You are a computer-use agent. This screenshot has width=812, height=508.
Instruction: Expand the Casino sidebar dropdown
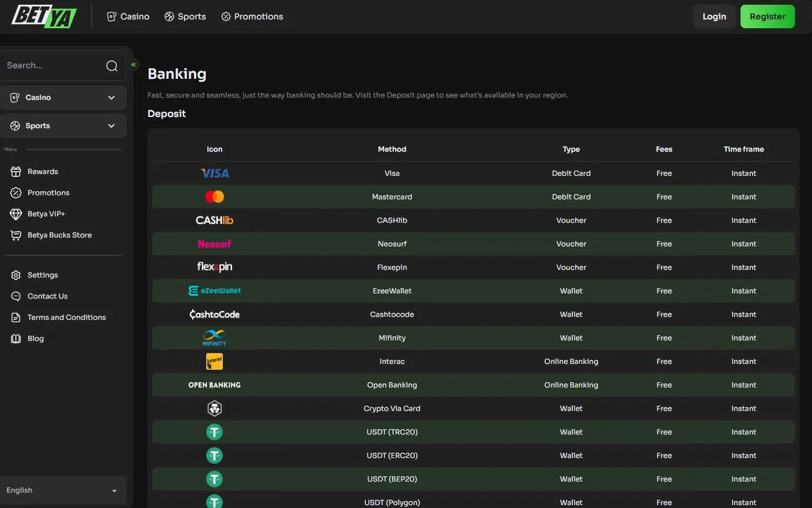tap(63, 98)
